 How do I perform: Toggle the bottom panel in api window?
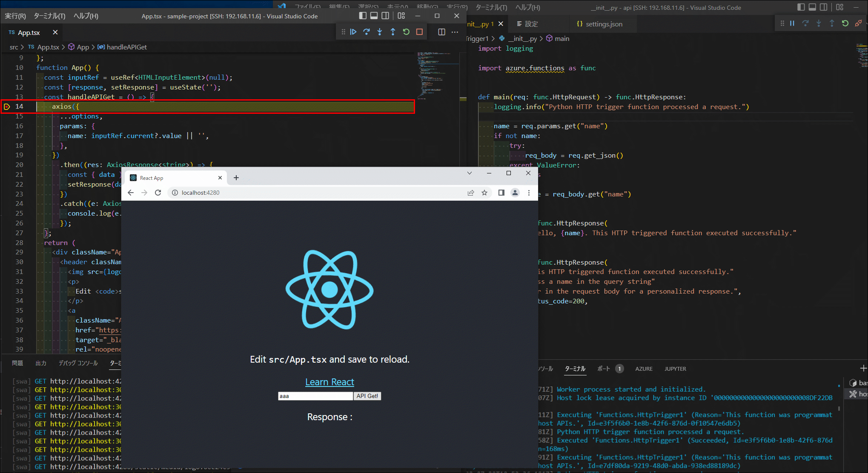812,7
